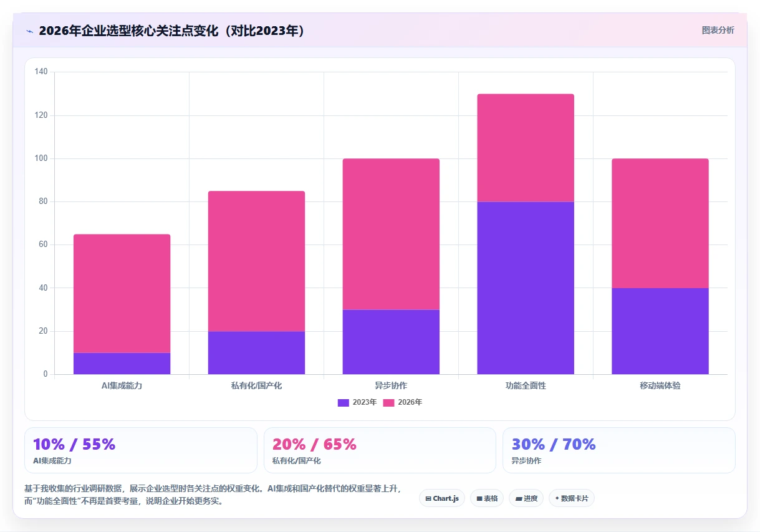Click the pink 2026 bar for AI集成能力

coord(122,294)
